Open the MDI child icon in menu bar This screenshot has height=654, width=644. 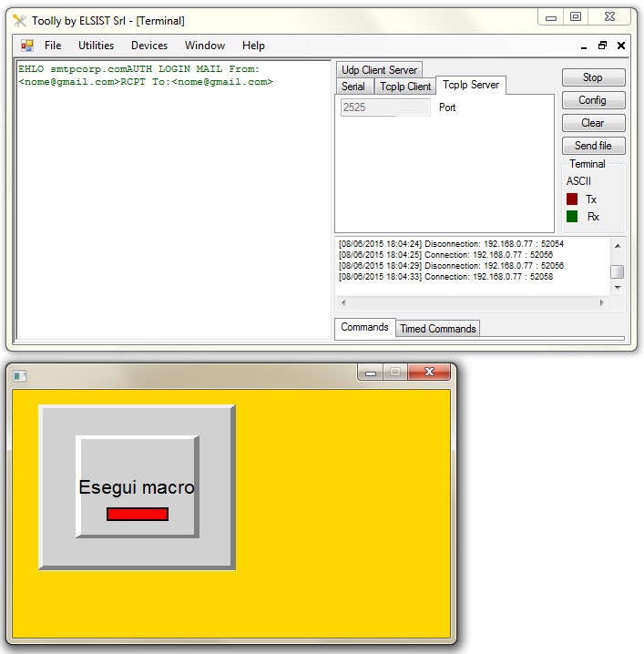click(27, 46)
